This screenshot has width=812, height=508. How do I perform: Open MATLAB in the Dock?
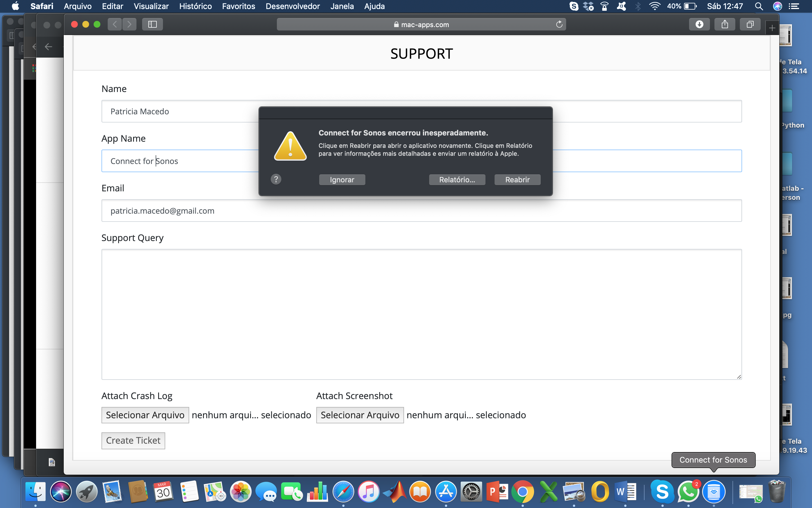[394, 492]
